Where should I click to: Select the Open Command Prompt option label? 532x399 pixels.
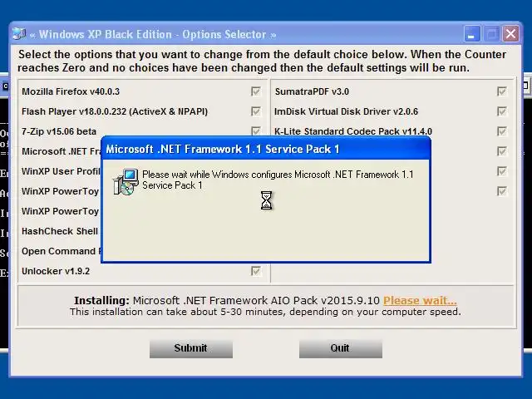(x=61, y=251)
